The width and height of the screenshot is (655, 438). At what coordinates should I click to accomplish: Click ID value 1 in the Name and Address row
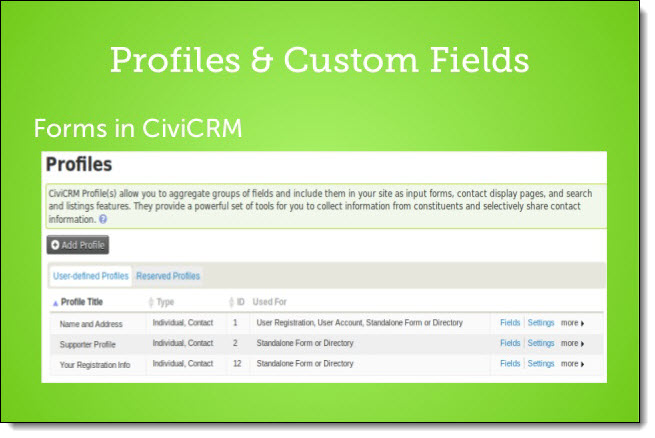[x=235, y=323]
